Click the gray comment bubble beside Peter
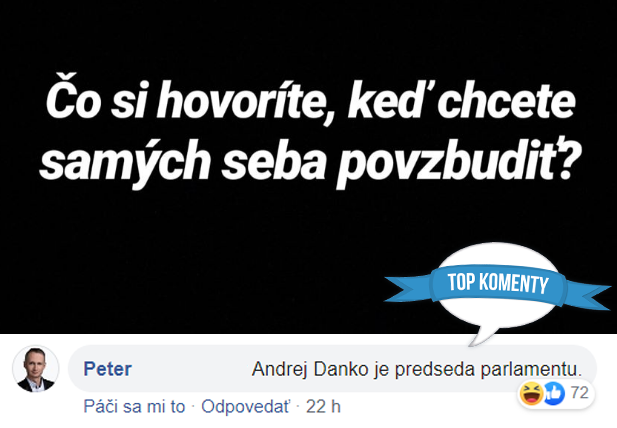Screen dimensions: 617x428 (x=332, y=369)
